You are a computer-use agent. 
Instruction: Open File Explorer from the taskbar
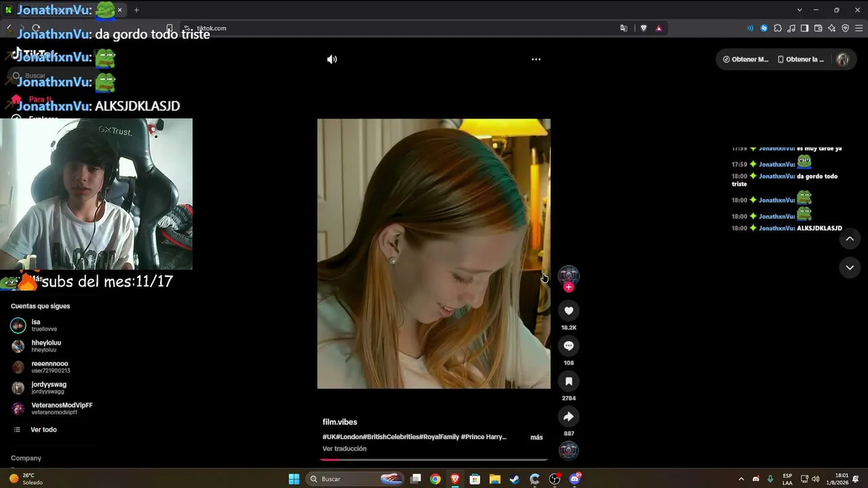(495, 479)
